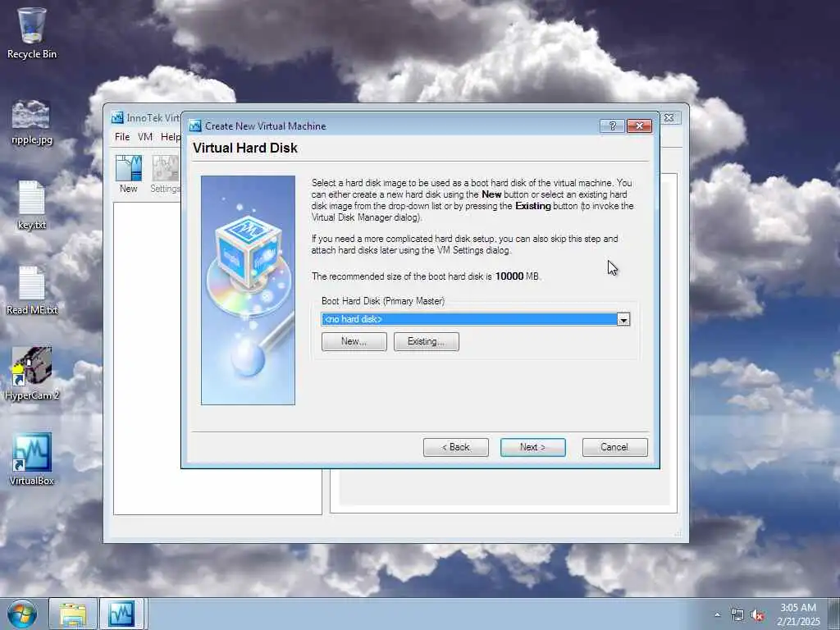Click the network tray icon
Screen dimensions: 840x630
(x=737, y=615)
